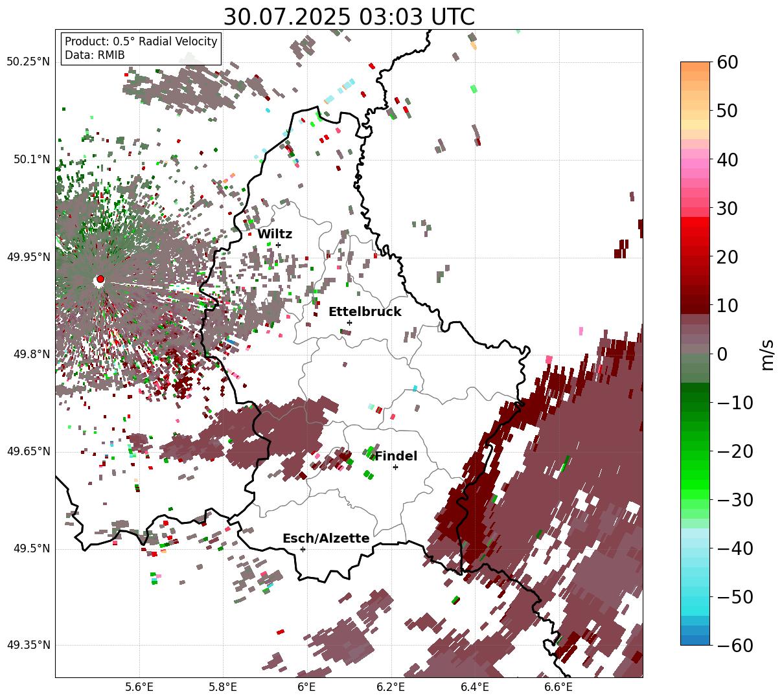Viewport: 782px width, 700px height.
Task: Click the blue bottom colorbar segment
Action: point(695,640)
